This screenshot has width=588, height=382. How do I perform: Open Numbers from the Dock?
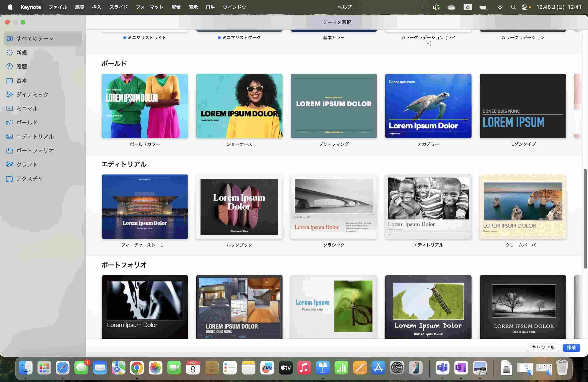(x=341, y=368)
